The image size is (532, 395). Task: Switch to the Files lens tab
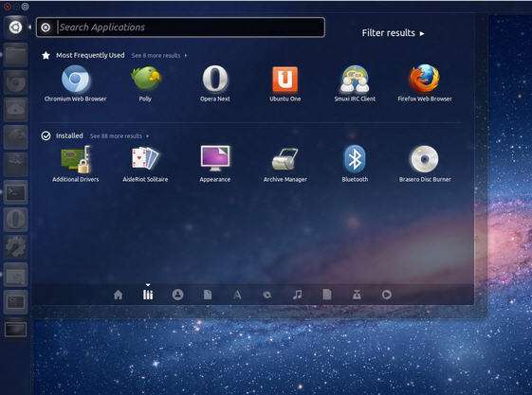208,295
